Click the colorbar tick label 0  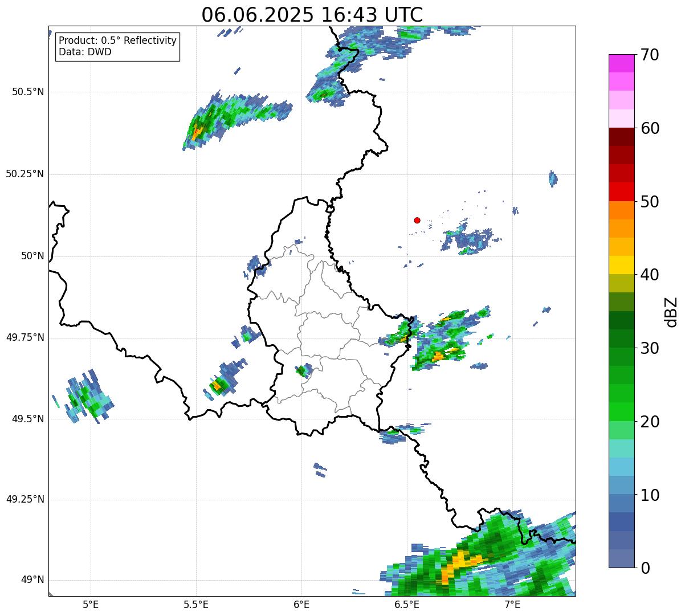click(x=645, y=568)
